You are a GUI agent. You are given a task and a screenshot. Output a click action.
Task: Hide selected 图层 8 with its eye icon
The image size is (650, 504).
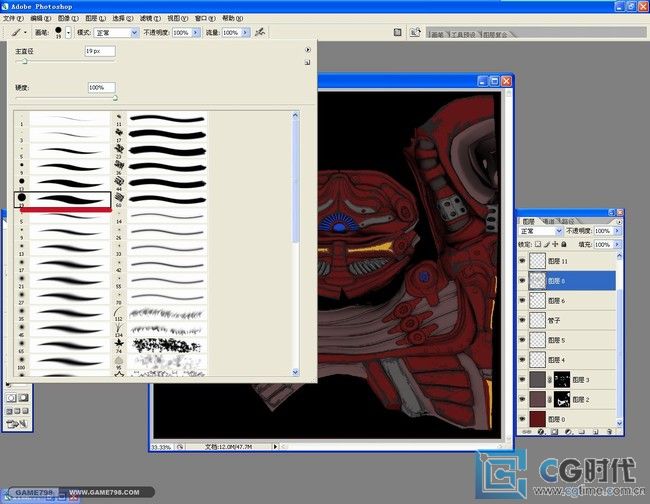522,281
